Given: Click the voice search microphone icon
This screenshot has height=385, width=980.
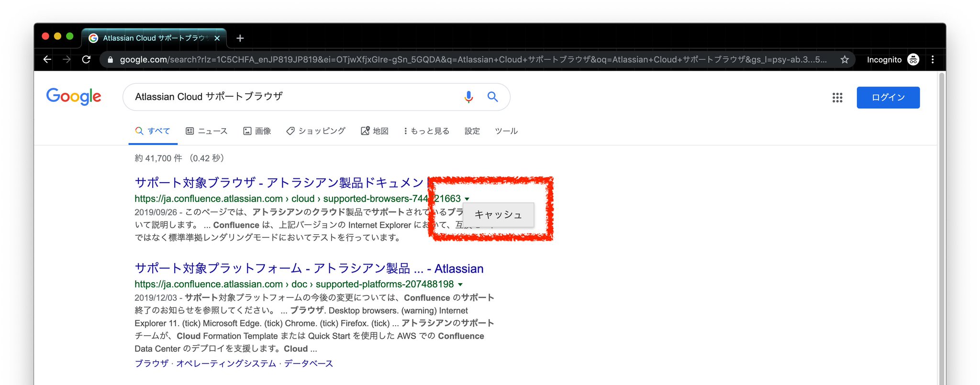Looking at the screenshot, I should coord(468,97).
